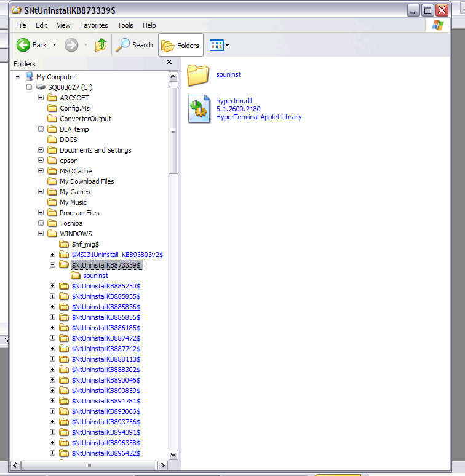This screenshot has width=465, height=476.
Task: Select the C: drive icon in tree
Action: click(x=41, y=87)
